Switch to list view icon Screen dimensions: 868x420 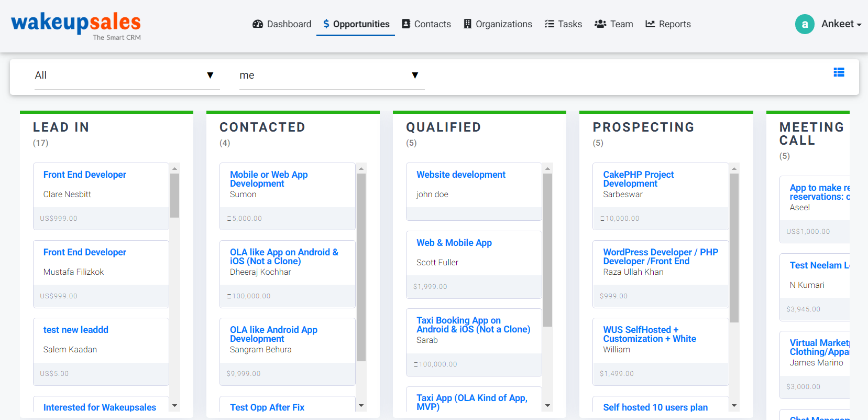pyautogui.click(x=839, y=72)
